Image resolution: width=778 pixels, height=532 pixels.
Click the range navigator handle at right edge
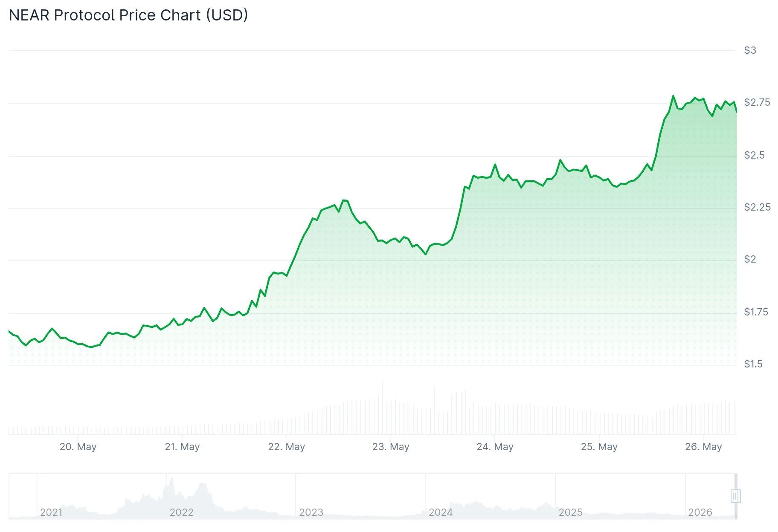(x=735, y=496)
